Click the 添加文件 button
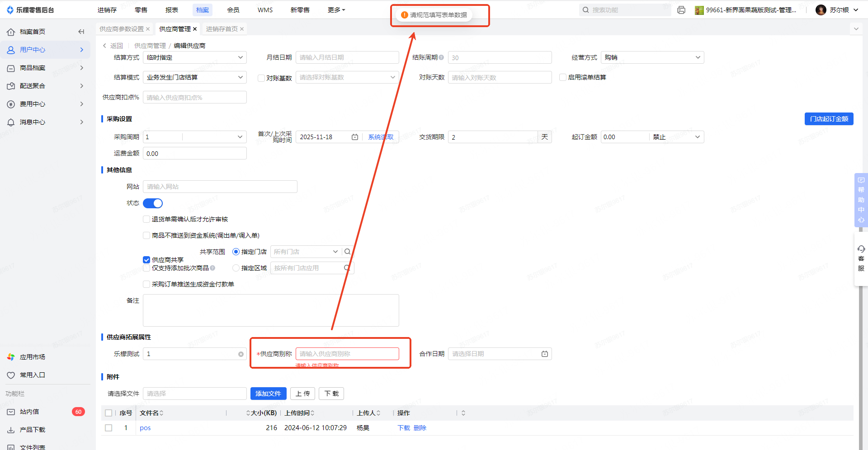Screen dimensions: 868x450 (268, 394)
